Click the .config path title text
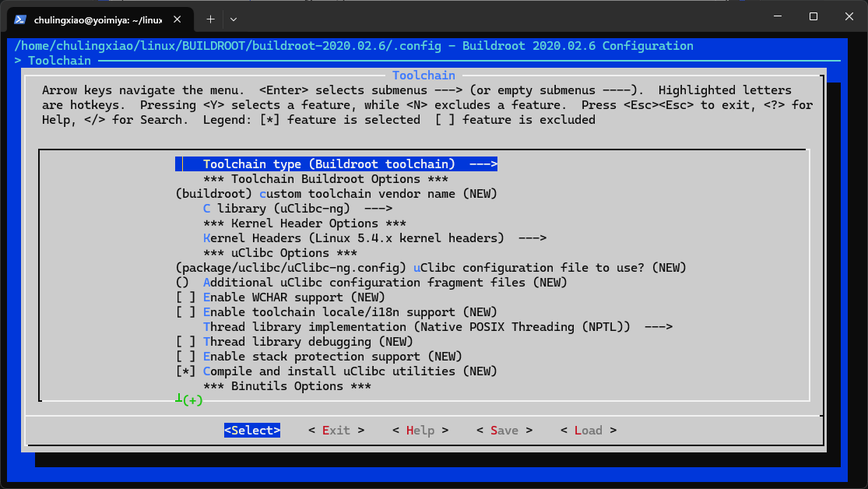The image size is (868, 489). (353, 46)
